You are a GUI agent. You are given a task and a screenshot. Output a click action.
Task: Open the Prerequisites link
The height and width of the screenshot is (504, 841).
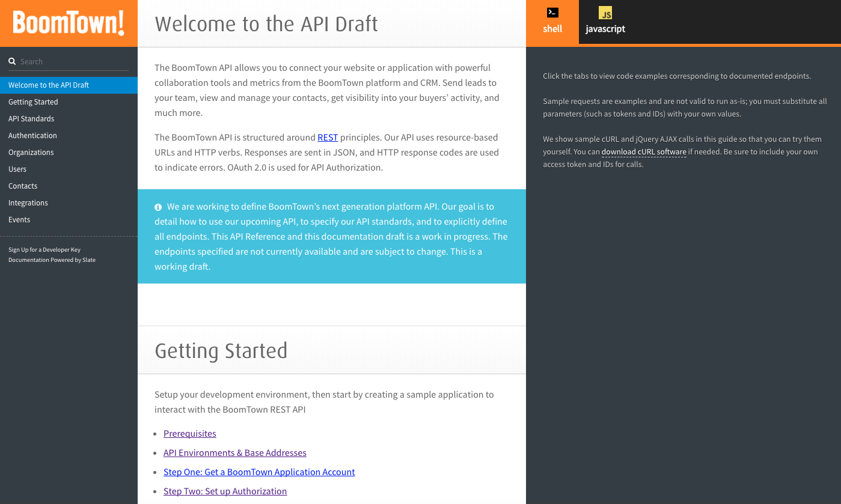(x=190, y=434)
